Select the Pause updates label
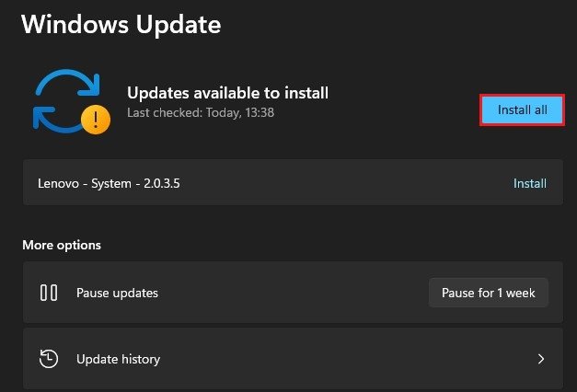 coord(117,294)
